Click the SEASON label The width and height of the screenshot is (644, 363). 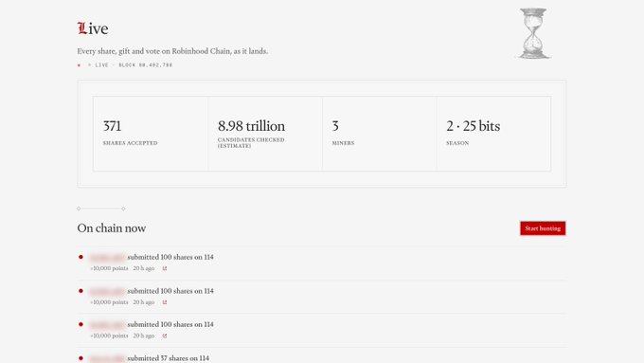pos(457,143)
